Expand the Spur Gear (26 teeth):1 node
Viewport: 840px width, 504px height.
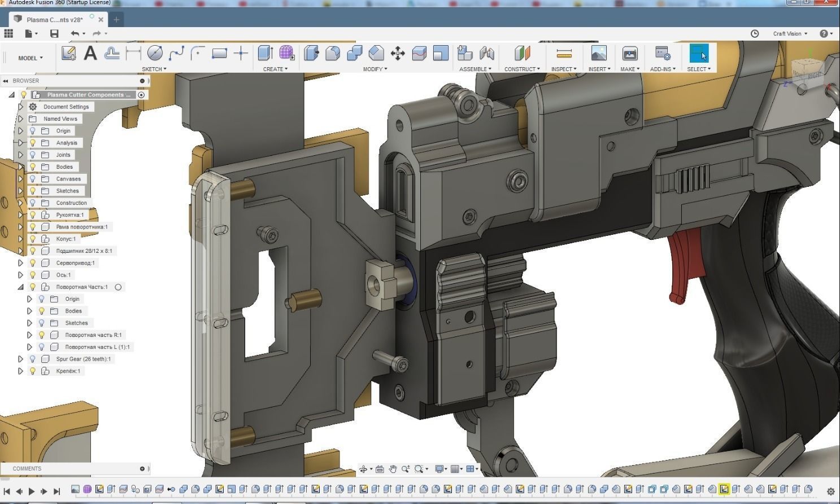click(21, 359)
